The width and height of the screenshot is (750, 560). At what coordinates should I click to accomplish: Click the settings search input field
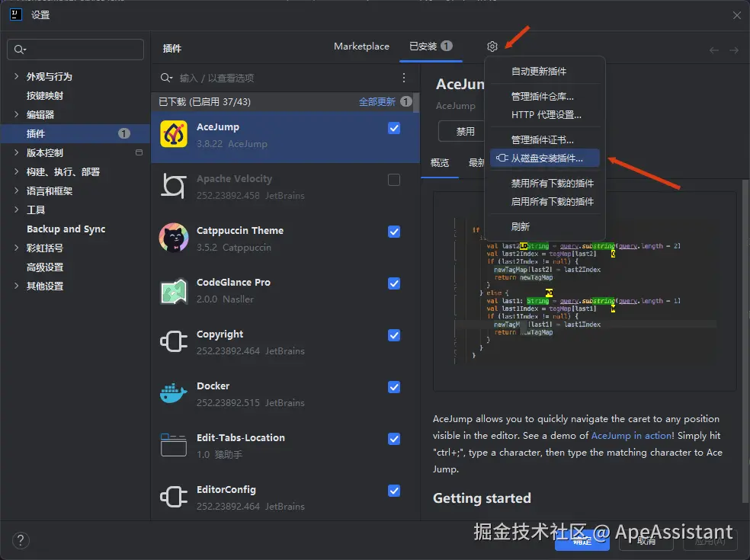point(75,50)
